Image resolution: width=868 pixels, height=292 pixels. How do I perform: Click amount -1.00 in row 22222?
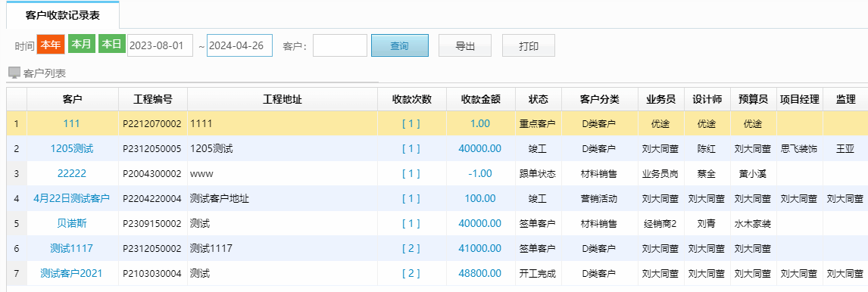coord(480,174)
